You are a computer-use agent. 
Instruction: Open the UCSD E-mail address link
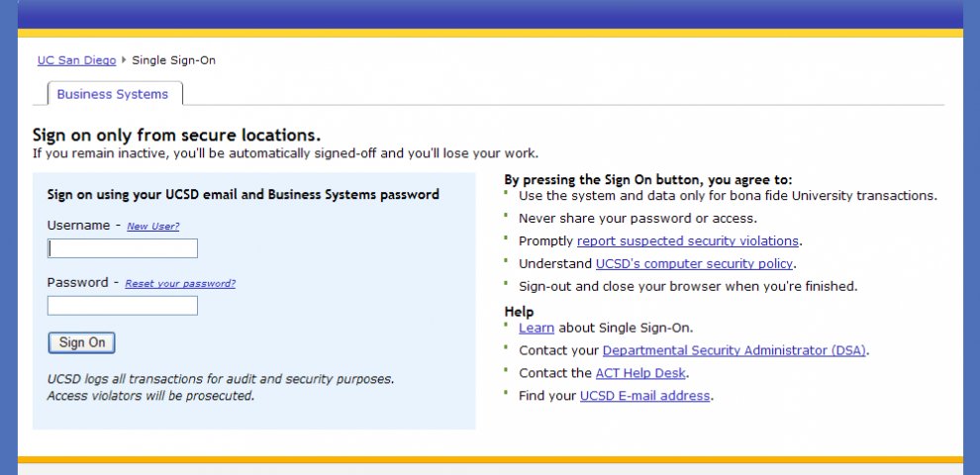tap(644, 396)
